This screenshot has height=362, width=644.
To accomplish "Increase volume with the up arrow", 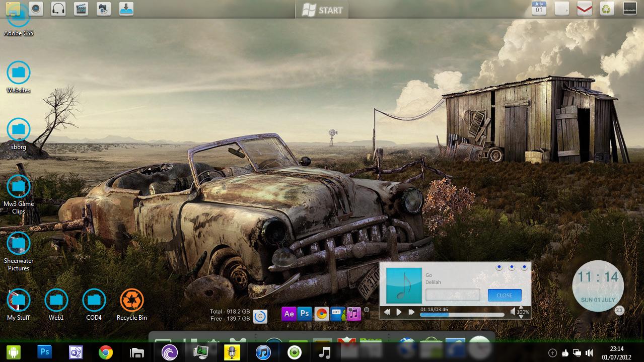I will (x=521, y=307).
